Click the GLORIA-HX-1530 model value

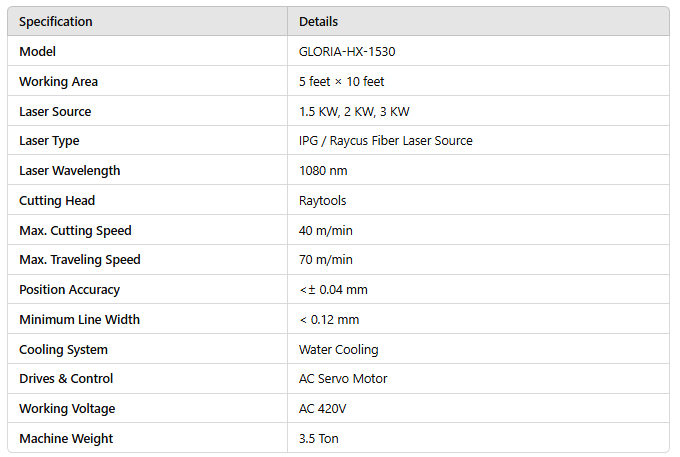[347, 52]
